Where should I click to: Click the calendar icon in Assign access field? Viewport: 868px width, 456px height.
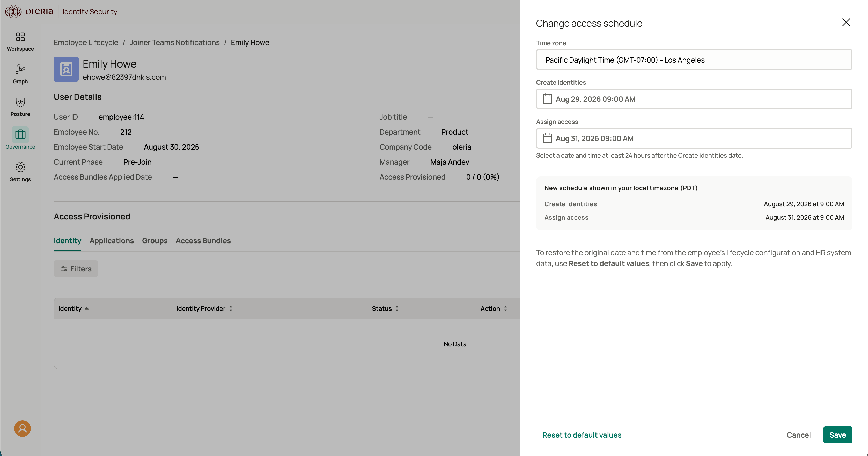(547, 138)
